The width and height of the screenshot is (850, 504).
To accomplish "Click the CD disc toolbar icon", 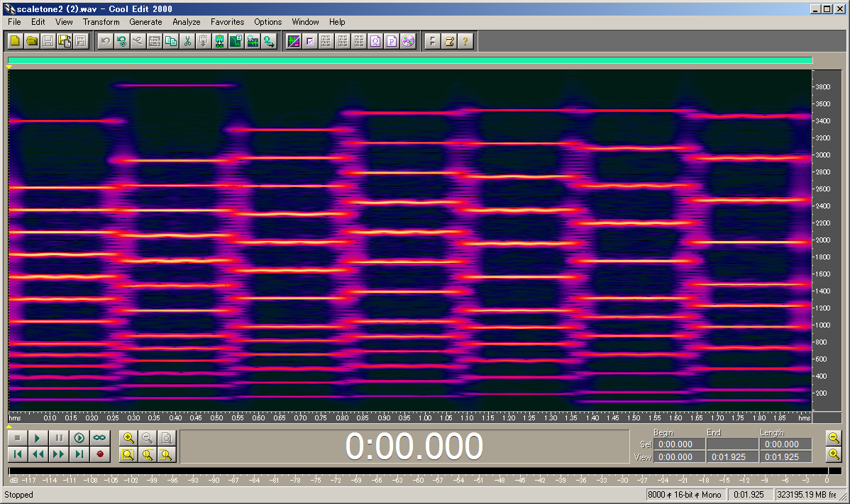I will point(408,41).
